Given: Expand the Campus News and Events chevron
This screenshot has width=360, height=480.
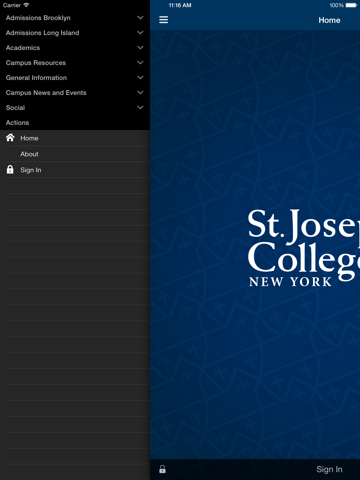Looking at the screenshot, I should tap(140, 92).
